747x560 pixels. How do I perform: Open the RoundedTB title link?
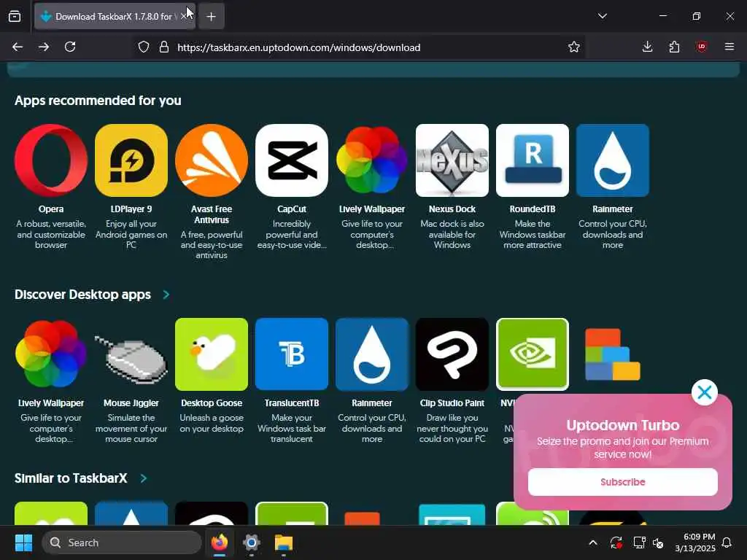pyautogui.click(x=532, y=209)
